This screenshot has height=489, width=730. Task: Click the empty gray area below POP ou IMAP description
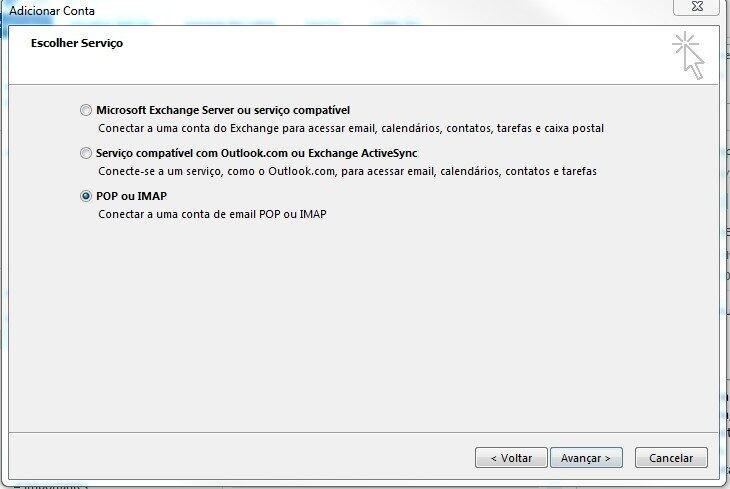[363, 326]
